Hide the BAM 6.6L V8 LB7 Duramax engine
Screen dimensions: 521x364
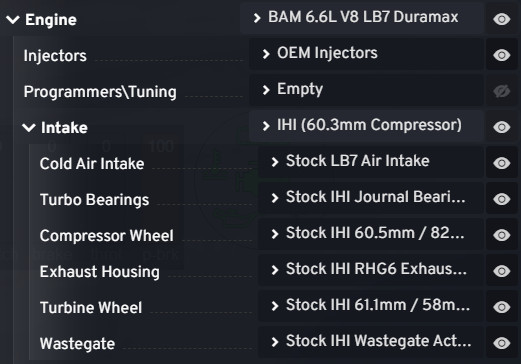click(502, 19)
